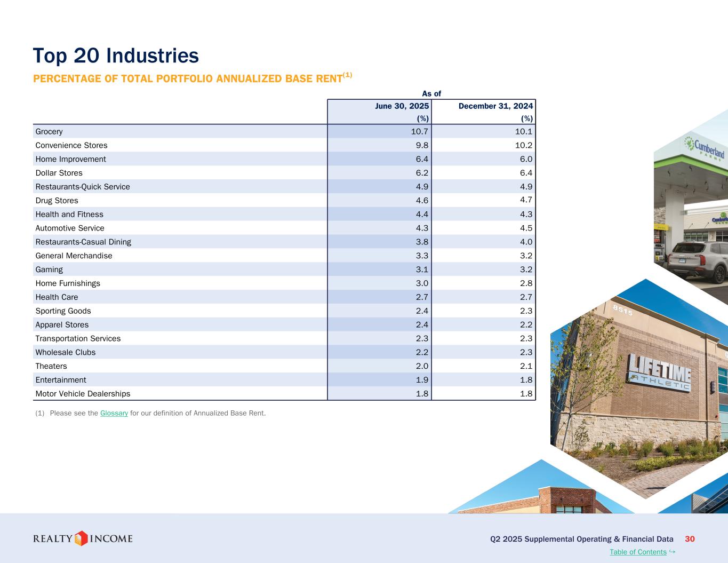
Task: Click the Restaurants-Quick Service row label
Action: coord(83,187)
